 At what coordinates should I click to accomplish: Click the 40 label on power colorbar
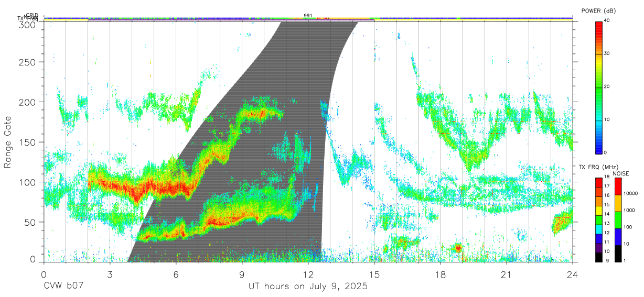click(608, 20)
